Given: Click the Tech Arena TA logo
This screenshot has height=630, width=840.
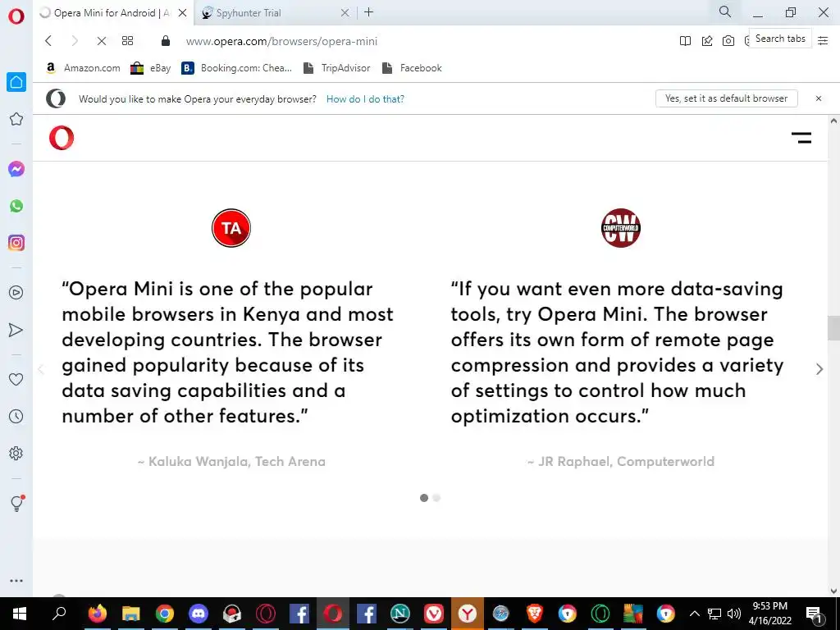Looking at the screenshot, I should click(x=231, y=228).
